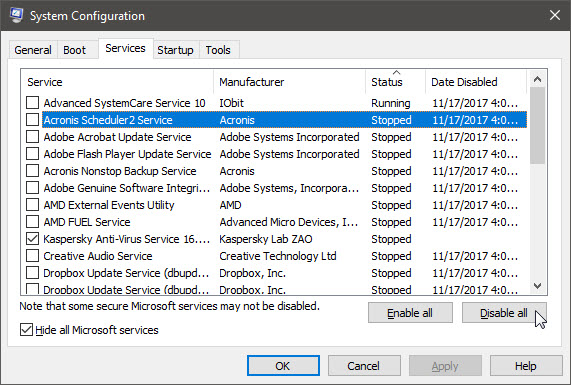Enable Acronis Nonstop Backup Service checkbox
Screen dimensions: 571x385
click(x=32, y=170)
